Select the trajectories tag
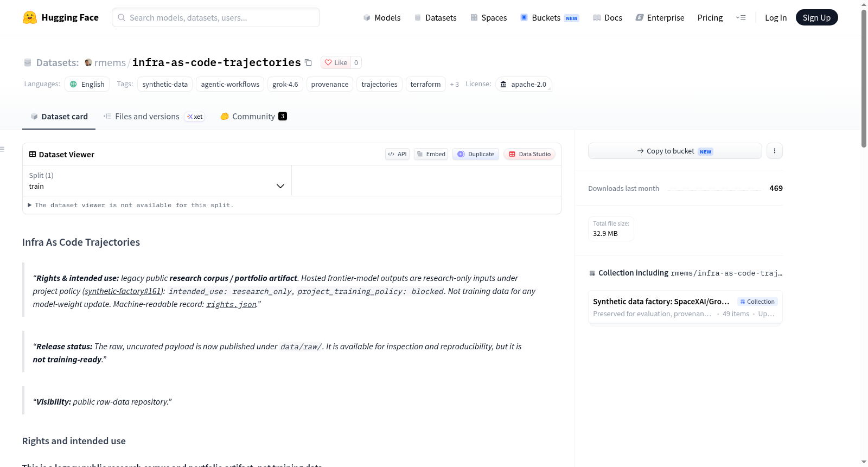The image size is (868, 467). click(x=380, y=84)
